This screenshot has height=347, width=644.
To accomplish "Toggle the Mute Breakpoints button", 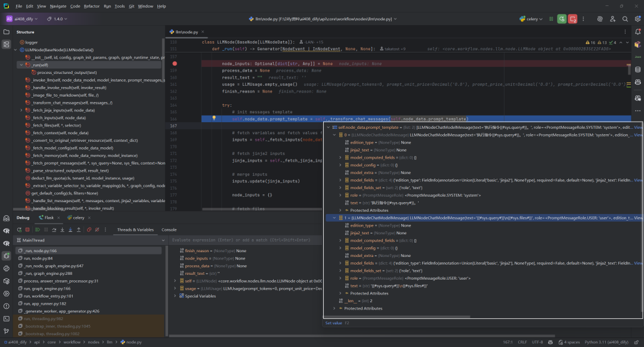I will [x=97, y=230].
